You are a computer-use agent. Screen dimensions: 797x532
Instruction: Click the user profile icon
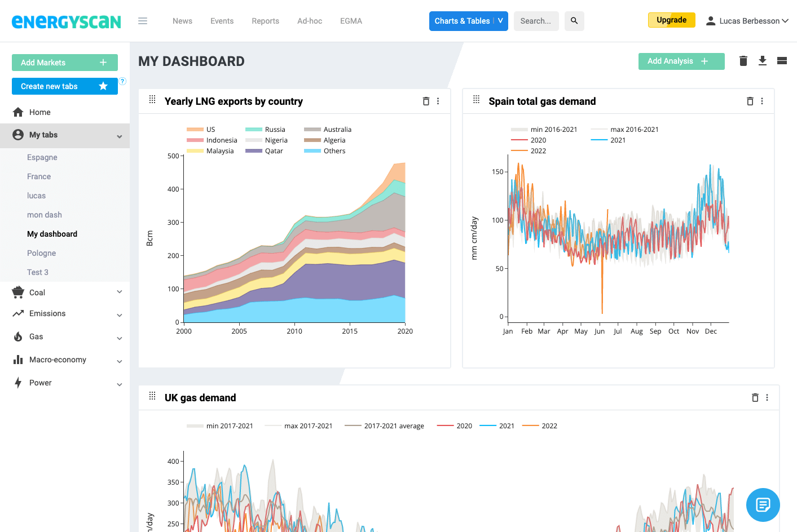coord(711,21)
